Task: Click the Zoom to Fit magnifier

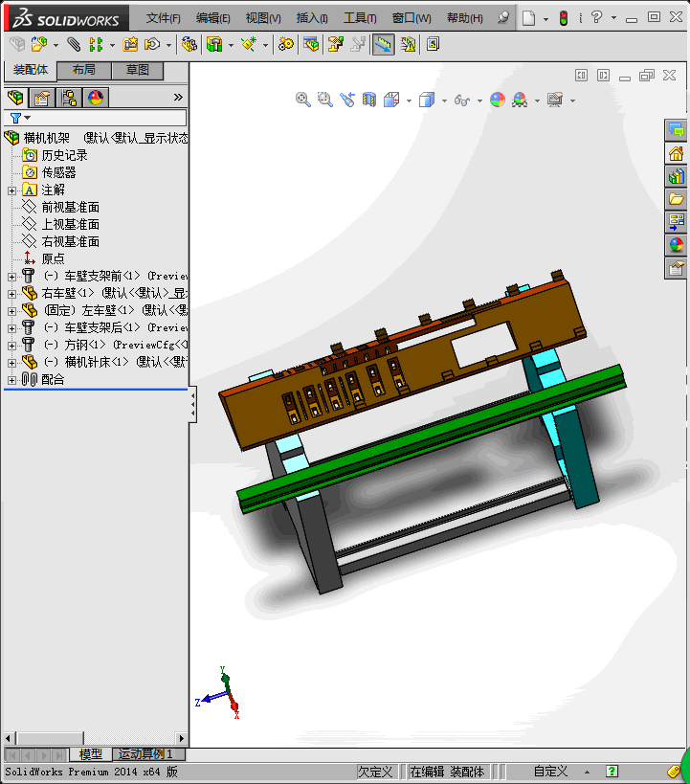Action: tap(303, 100)
